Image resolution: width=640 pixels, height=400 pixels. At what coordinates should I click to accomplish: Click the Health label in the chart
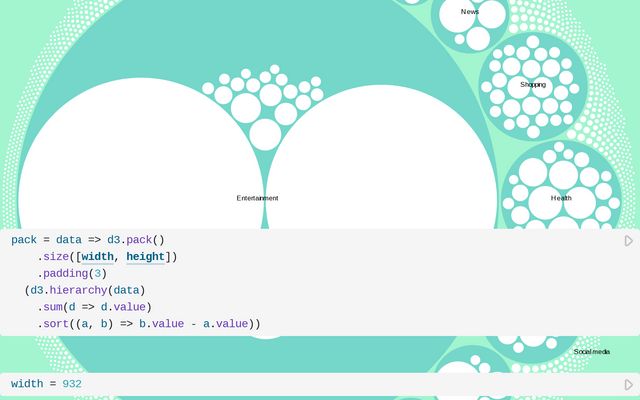[x=561, y=198]
